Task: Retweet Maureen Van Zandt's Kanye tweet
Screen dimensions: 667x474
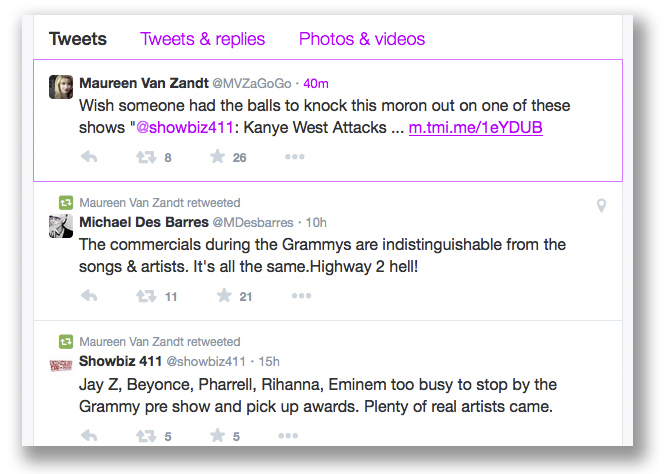Action: tap(144, 157)
